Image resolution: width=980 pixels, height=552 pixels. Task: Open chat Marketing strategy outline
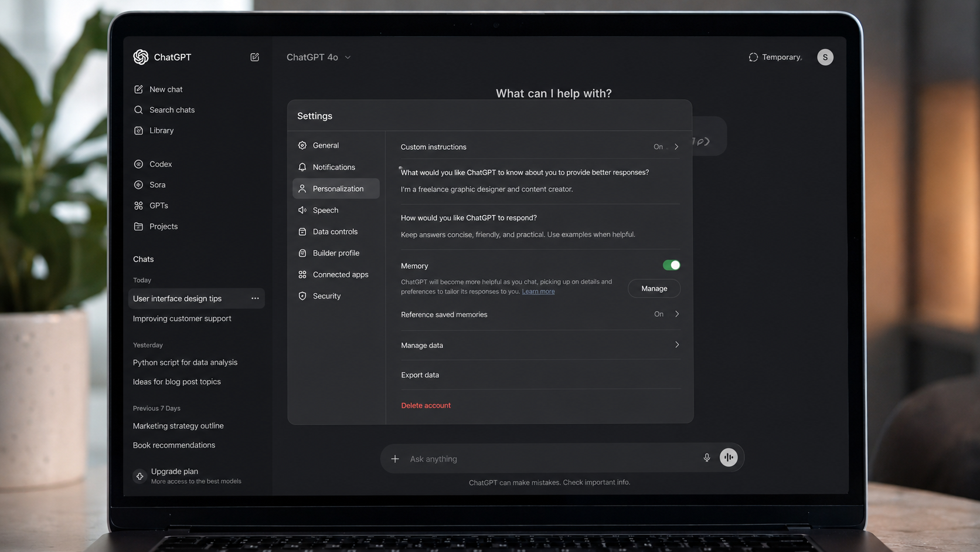[x=178, y=426]
